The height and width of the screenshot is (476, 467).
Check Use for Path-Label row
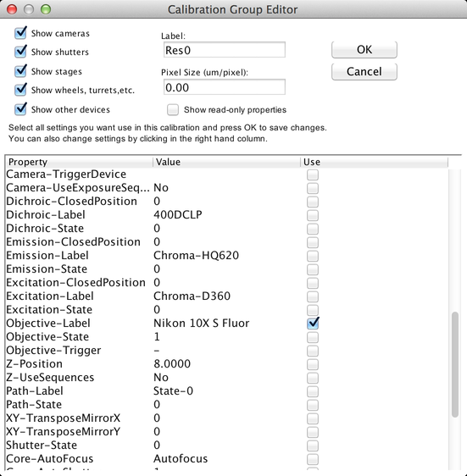(313, 391)
